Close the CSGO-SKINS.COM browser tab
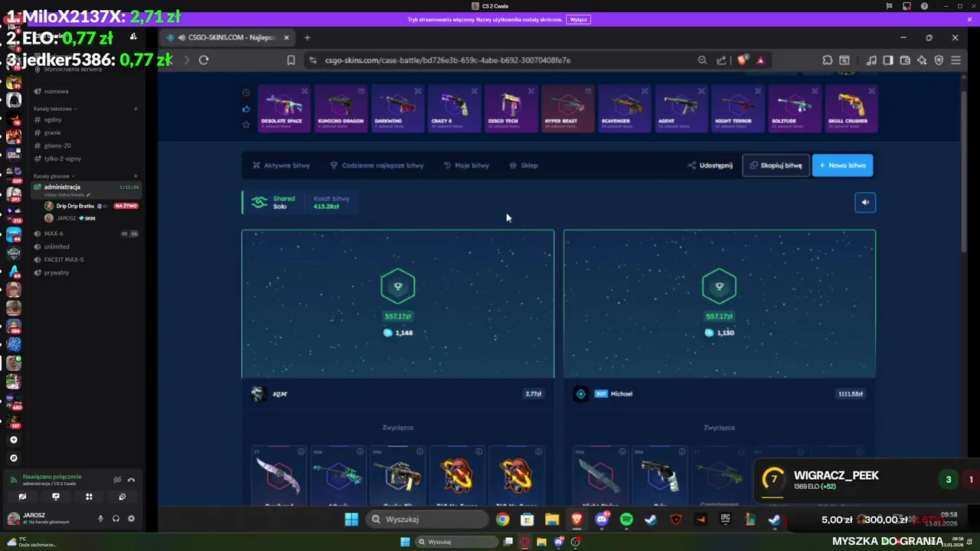Viewport: 980px width, 551px height. point(286,37)
